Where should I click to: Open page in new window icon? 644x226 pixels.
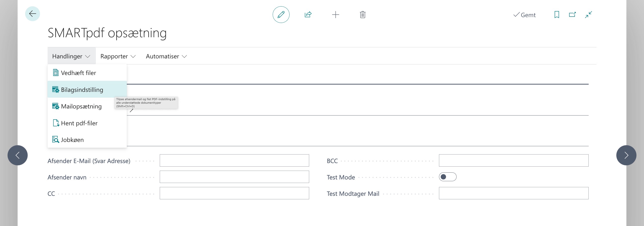tap(572, 15)
